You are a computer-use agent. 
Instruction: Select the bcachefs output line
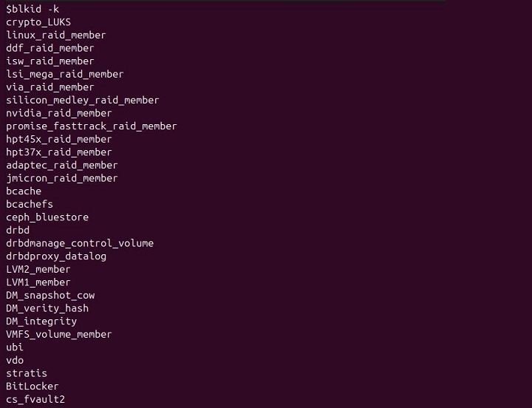[x=30, y=204]
